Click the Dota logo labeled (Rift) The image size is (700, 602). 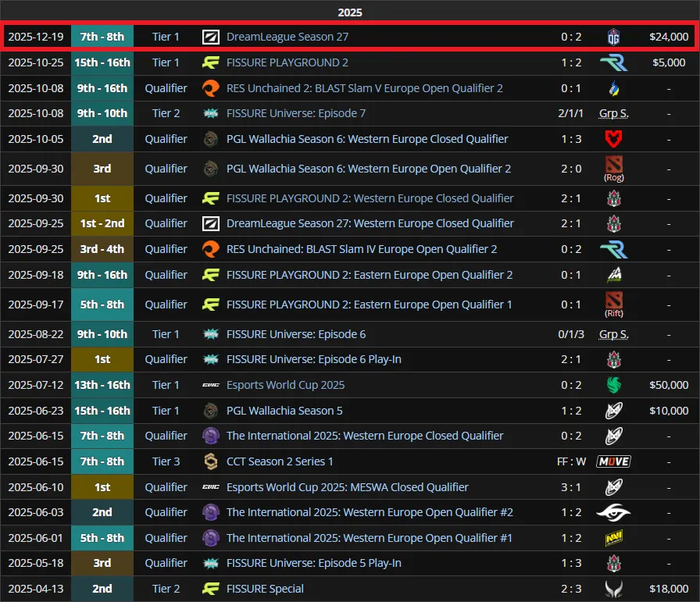click(x=614, y=300)
